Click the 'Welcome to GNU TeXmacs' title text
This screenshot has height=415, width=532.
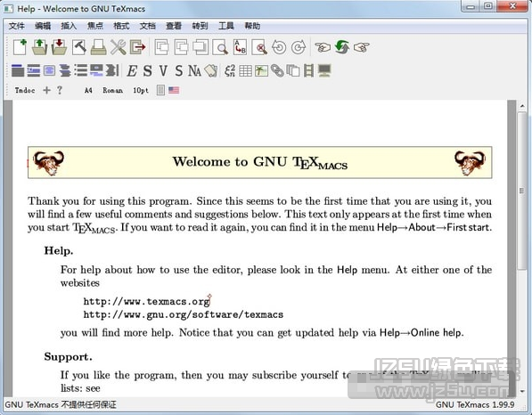tap(260, 162)
